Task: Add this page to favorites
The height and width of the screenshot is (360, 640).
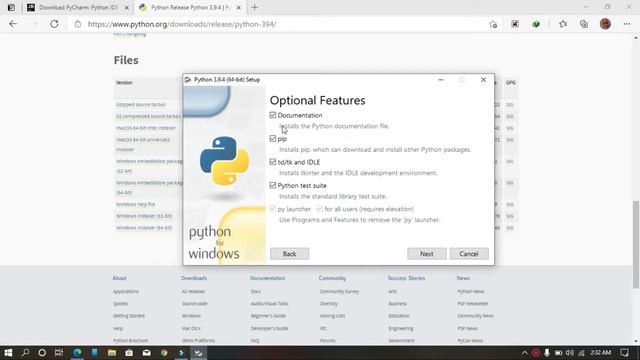Action: [493, 24]
